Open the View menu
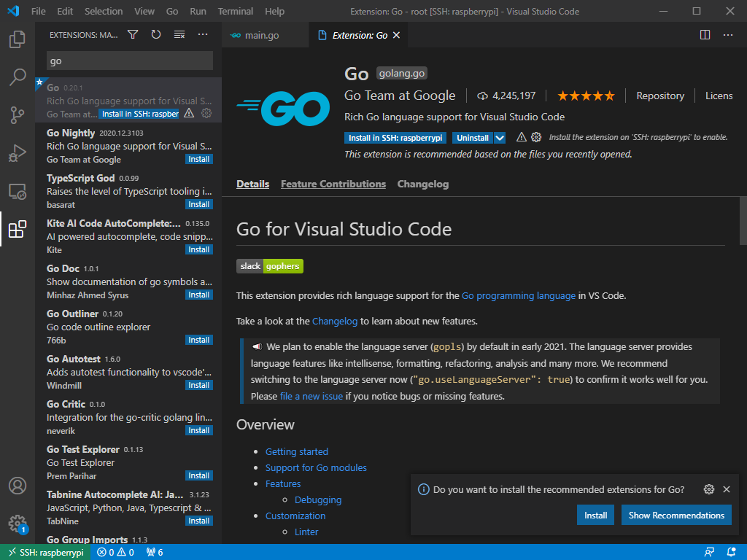 coord(144,12)
